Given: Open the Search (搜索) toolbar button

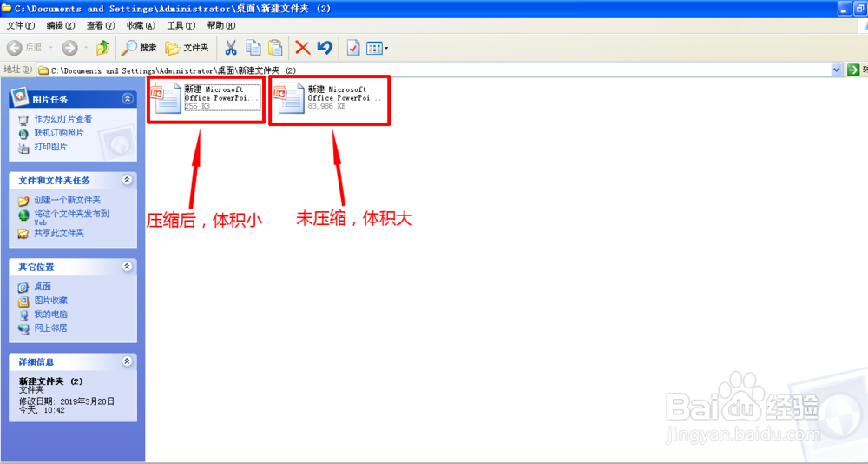Looking at the screenshot, I should tap(139, 48).
